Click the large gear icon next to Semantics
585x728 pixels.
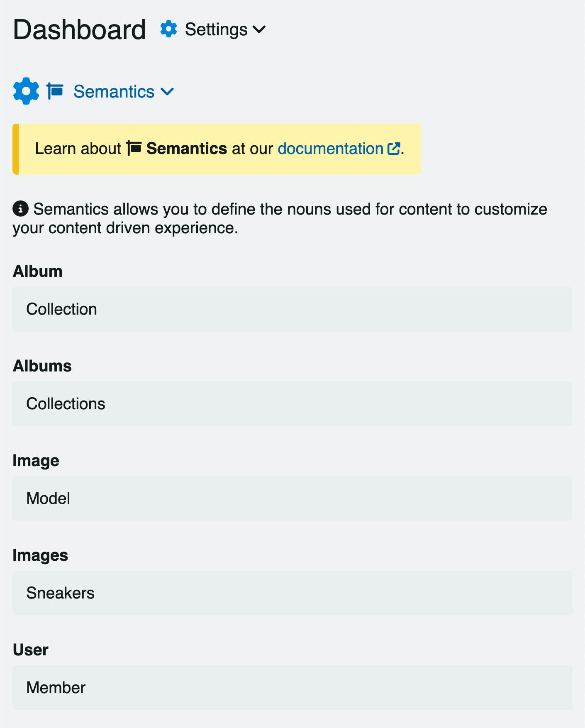26,91
